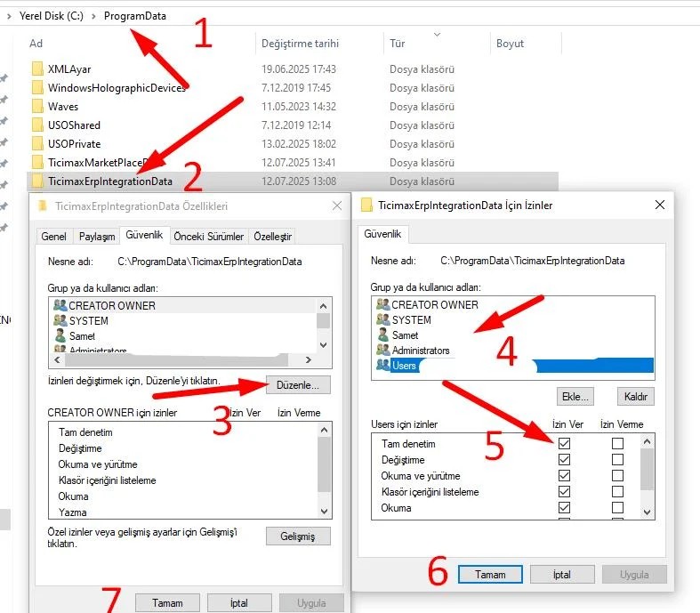Select Samet user icon in permissions dialog
The width and height of the screenshot is (700, 613).
(x=382, y=335)
